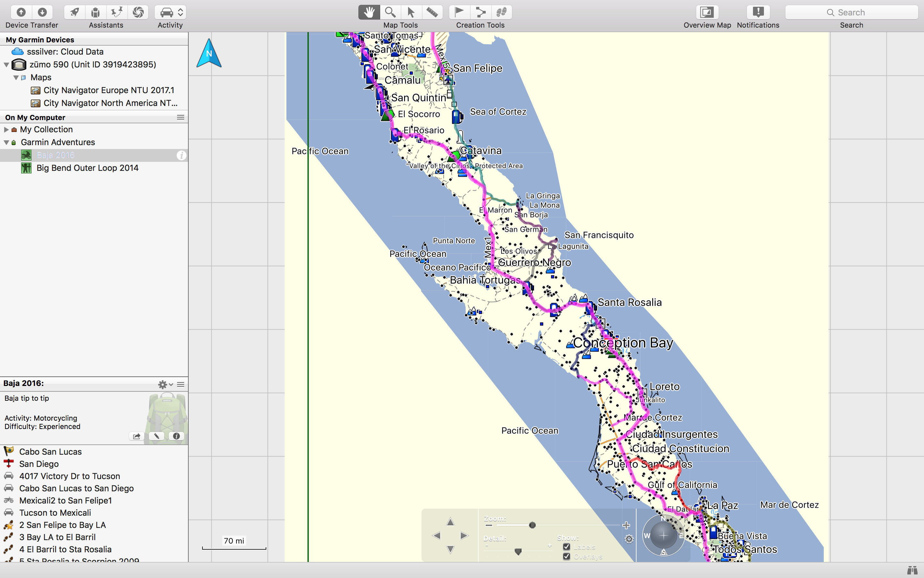This screenshot has height=578, width=924.
Task: Select Cabo San Lucas to San Diego route
Action: (94, 488)
